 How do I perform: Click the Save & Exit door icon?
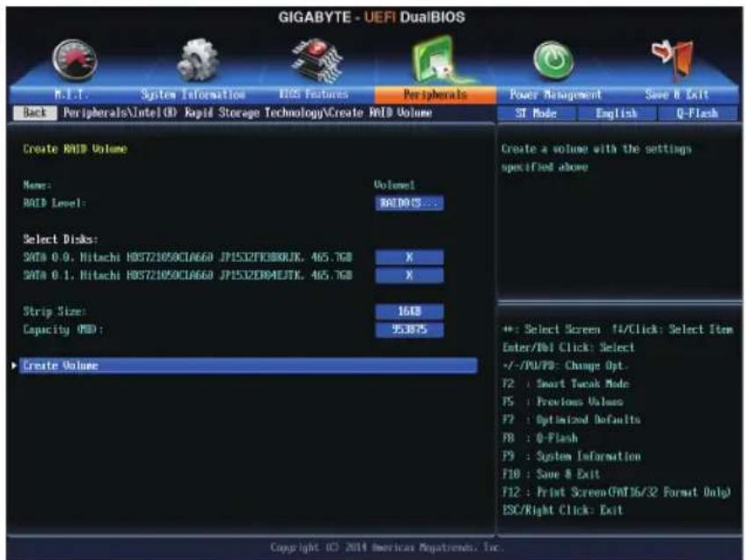coord(674,60)
